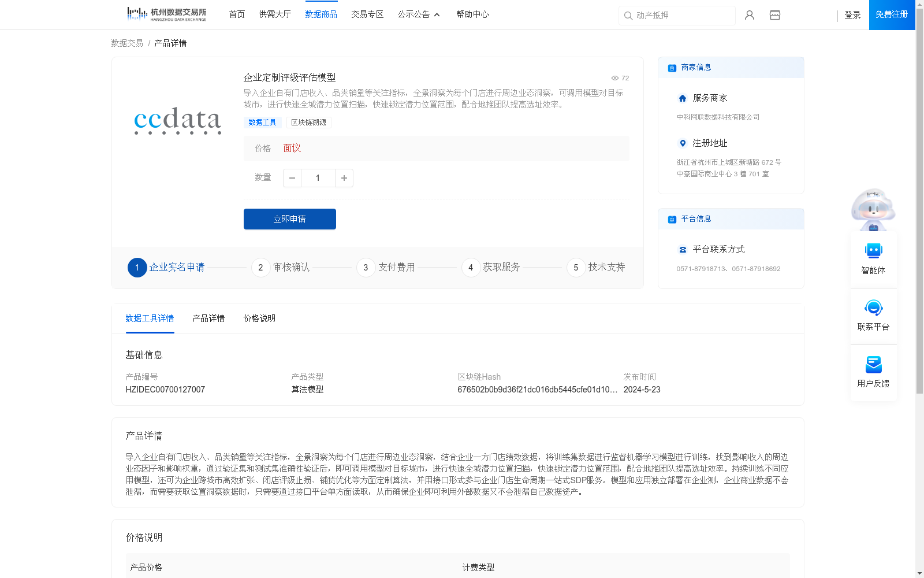The image size is (924, 578).
Task: Click the ccdata product logo
Action: tap(178, 120)
